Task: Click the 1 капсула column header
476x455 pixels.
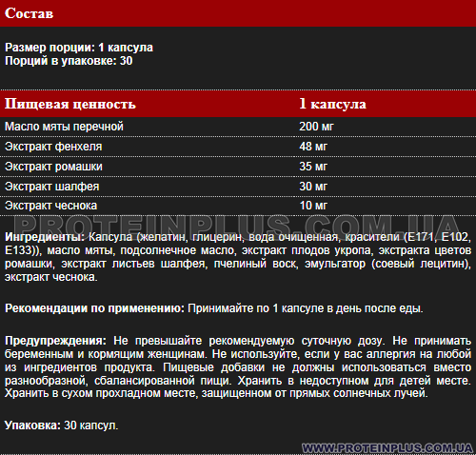Action: [x=332, y=104]
